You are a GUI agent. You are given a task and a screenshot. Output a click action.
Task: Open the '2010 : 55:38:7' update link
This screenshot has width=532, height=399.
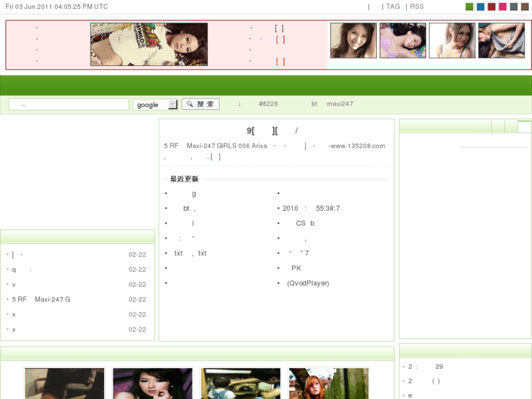[311, 209]
